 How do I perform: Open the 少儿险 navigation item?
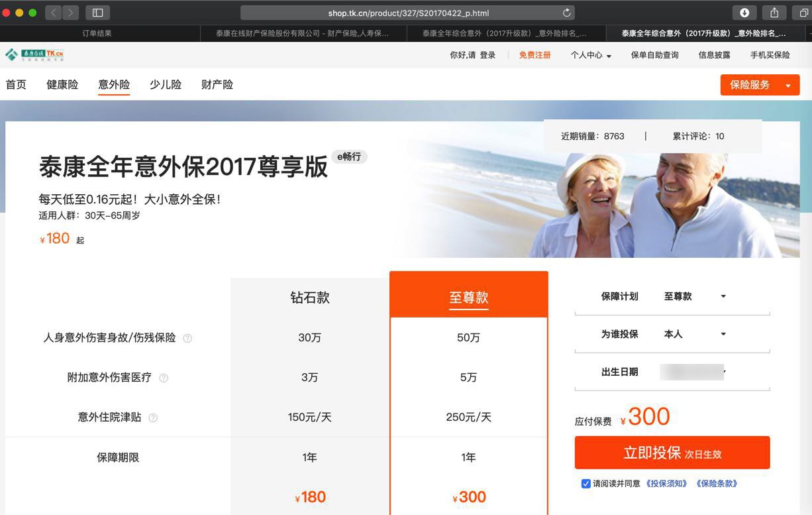(166, 85)
